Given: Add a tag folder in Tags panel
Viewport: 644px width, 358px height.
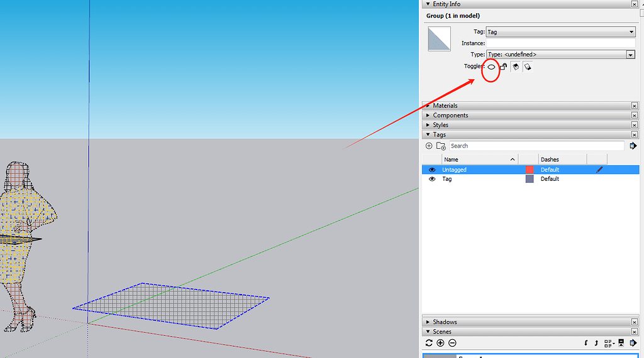Looking at the screenshot, I should tap(441, 146).
